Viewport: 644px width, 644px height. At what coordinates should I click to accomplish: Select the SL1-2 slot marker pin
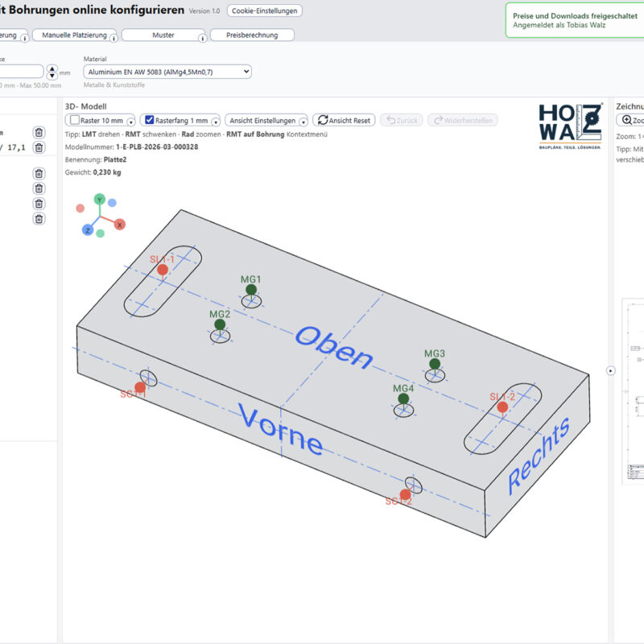502,407
